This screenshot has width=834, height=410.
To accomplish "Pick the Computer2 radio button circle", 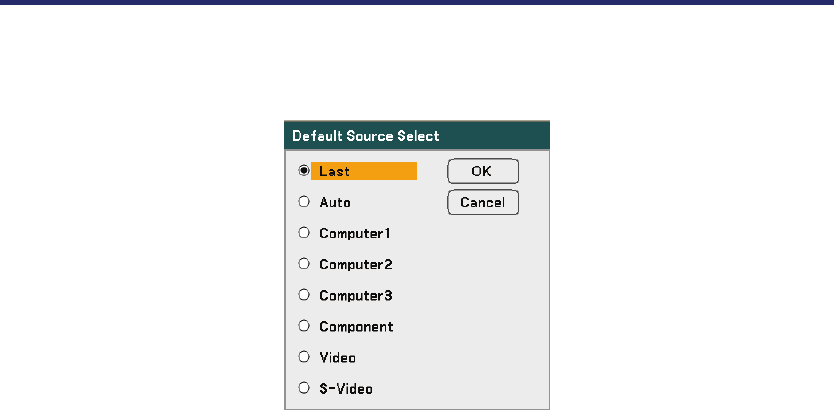I will [304, 264].
